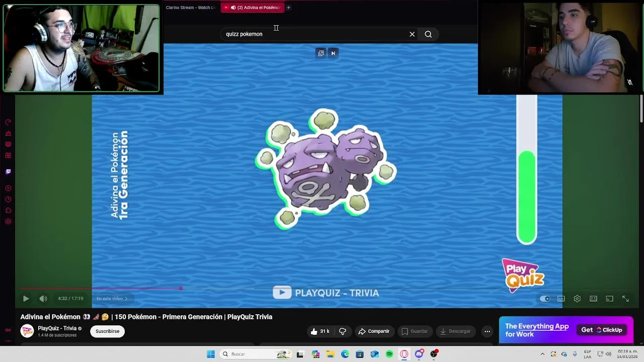Image resolution: width=644 pixels, height=362 pixels.
Task: Share the video via Compartir
Action: pyautogui.click(x=374, y=331)
